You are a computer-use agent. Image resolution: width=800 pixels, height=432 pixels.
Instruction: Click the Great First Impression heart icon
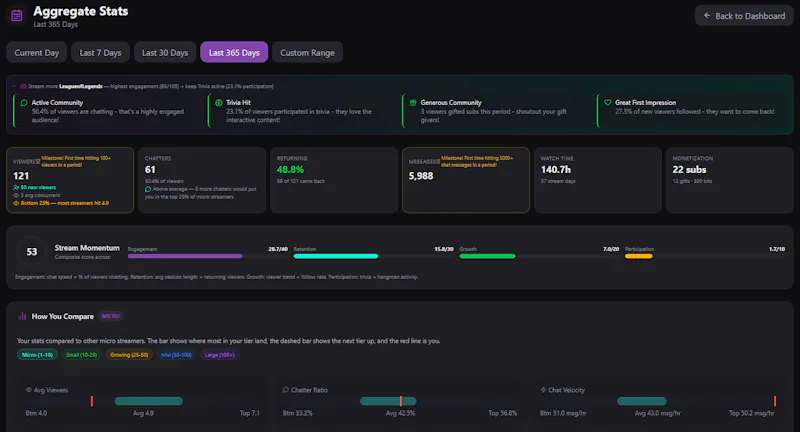(x=608, y=103)
